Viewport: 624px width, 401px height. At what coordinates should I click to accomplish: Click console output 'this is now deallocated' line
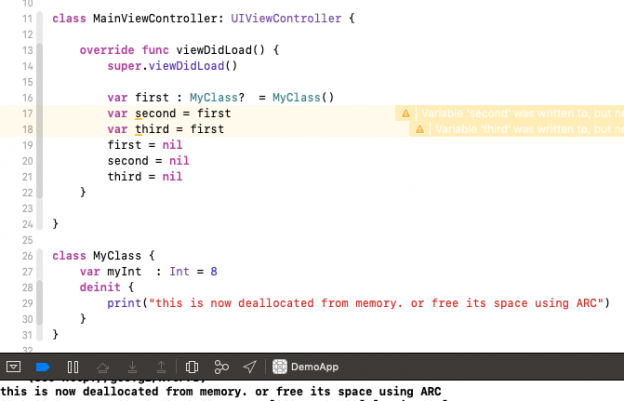click(x=221, y=392)
